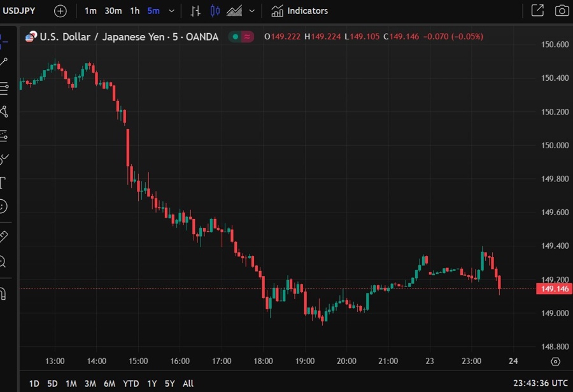Open the fullscreen popup chart icon
Viewport: 573px width, 392px height.
point(537,11)
